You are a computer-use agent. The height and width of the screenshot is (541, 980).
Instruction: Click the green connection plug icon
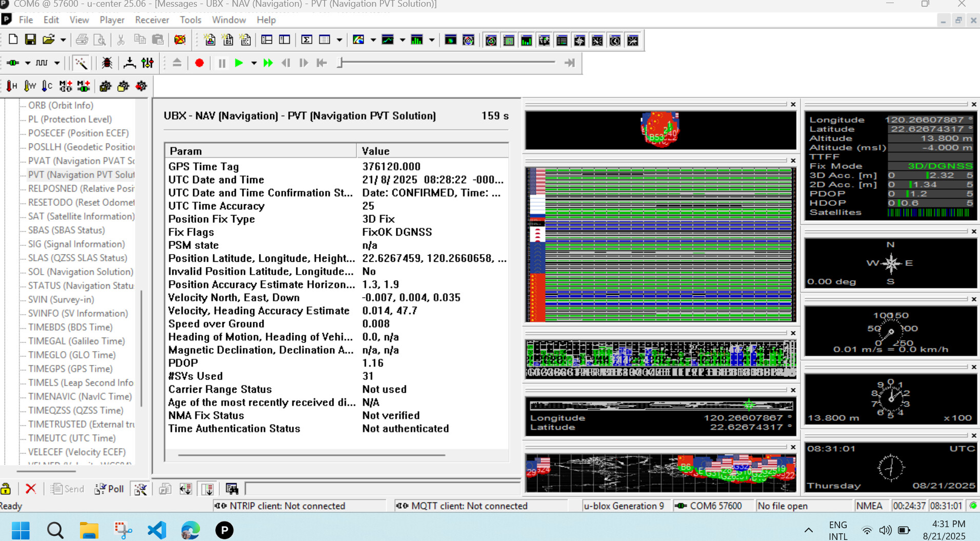tap(13, 63)
